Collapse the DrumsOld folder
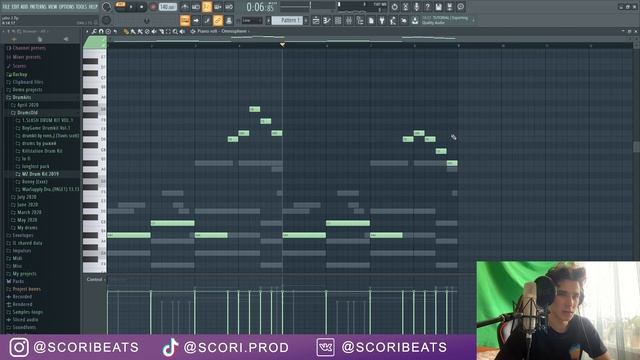640x360 pixels. [x=27, y=113]
